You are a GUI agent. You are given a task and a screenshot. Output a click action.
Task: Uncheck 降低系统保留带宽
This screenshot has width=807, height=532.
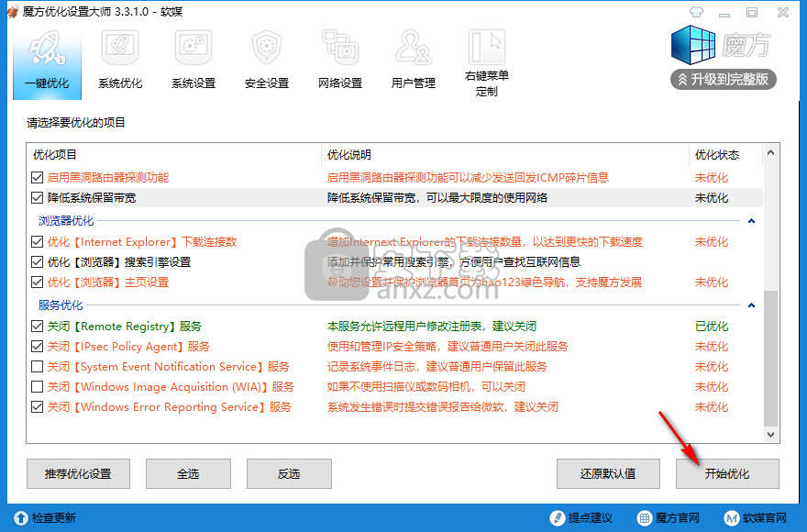tap(37, 198)
